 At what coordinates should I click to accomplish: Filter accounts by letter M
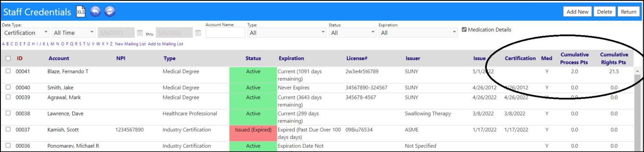53,44
